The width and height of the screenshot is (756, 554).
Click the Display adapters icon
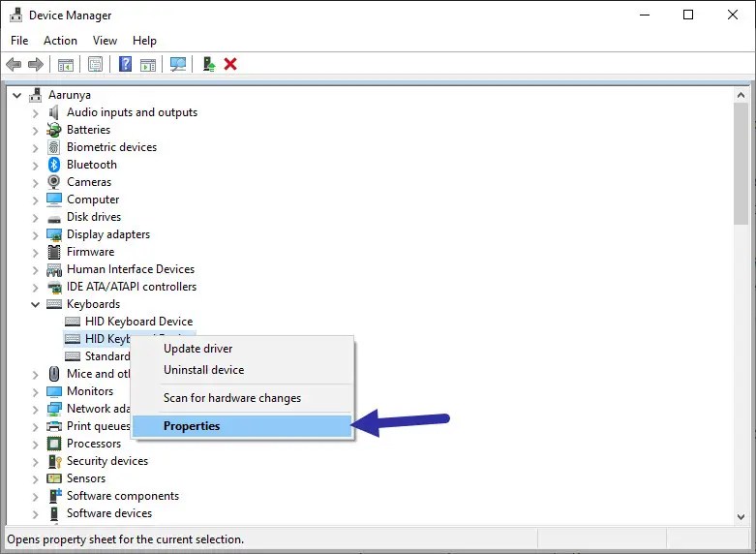[54, 234]
